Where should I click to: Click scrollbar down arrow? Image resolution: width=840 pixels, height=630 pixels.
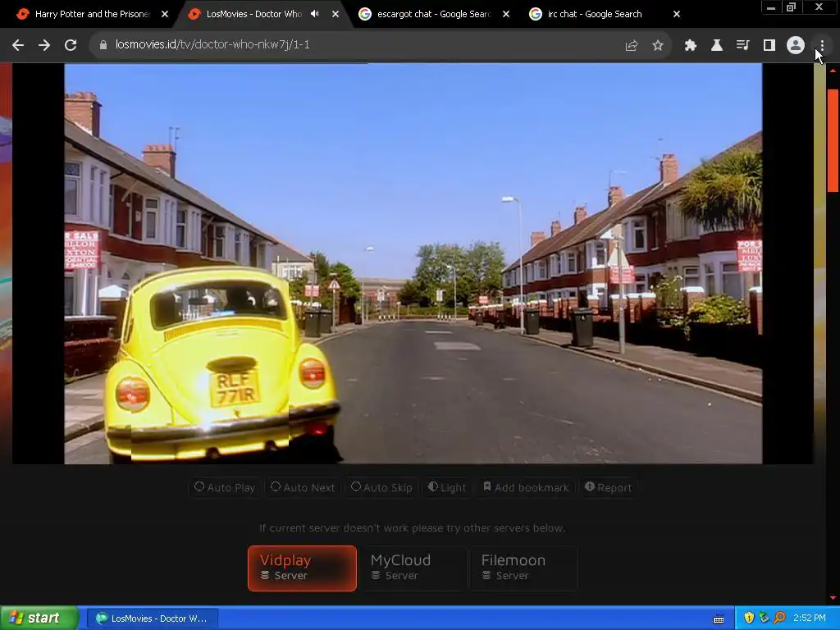[x=833, y=598]
